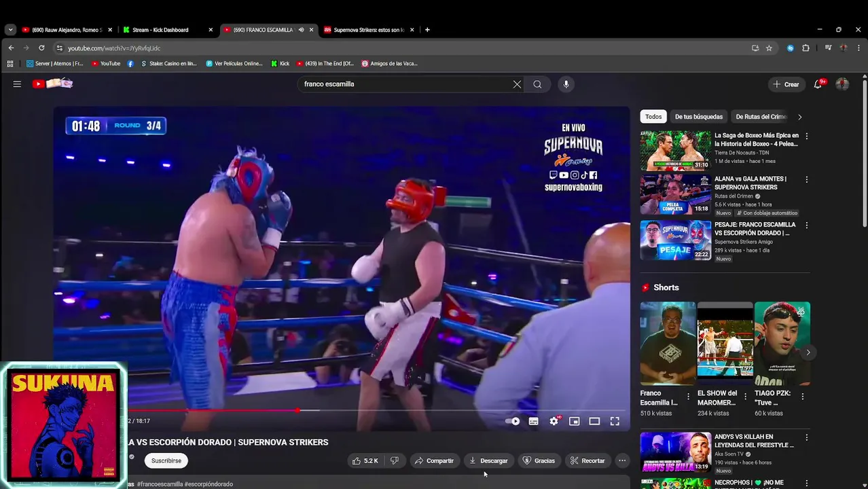Download the video with Descargar

tap(488, 460)
